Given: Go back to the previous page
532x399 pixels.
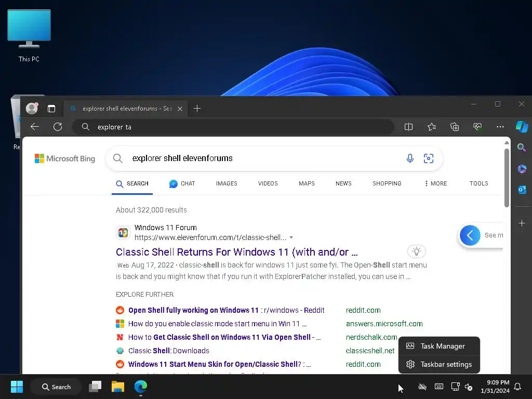Looking at the screenshot, I should click(35, 127).
